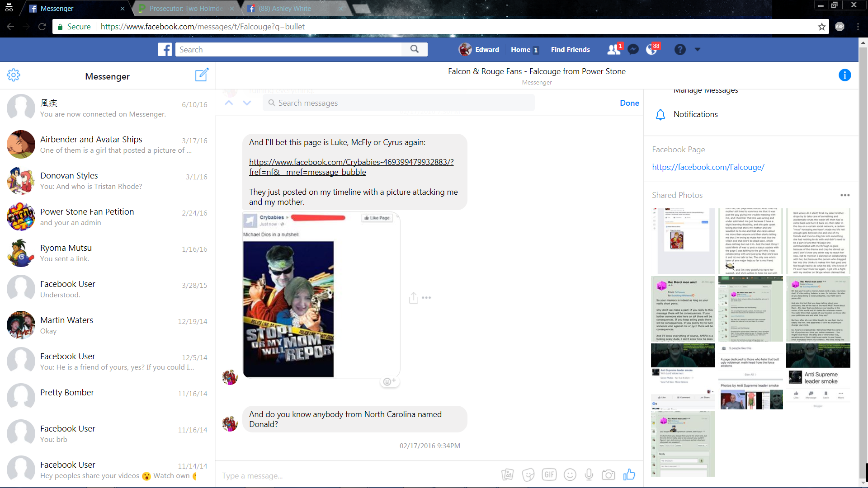This screenshot has height=488, width=868.
Task: Open Edward profile in top bar
Action: (479, 50)
